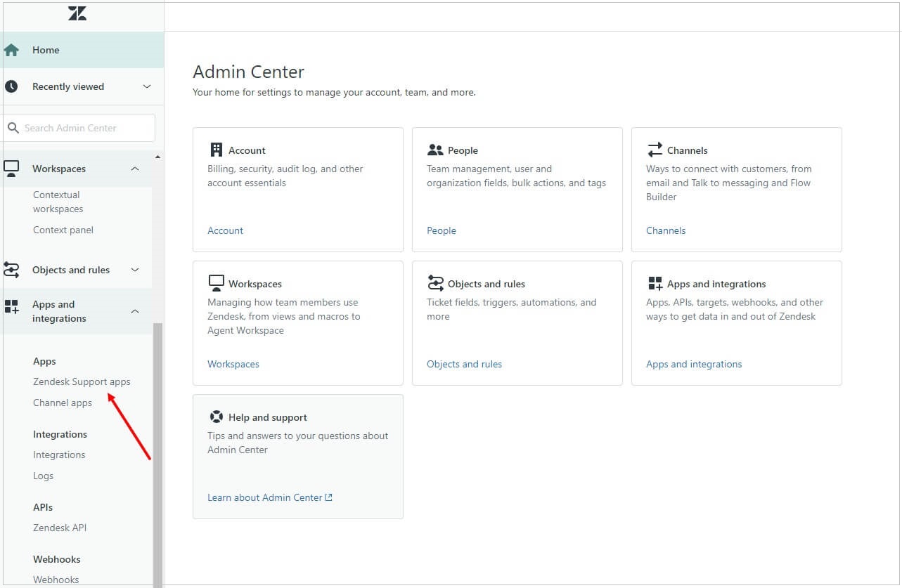Click the Webhooks section heading
The width and height of the screenshot is (902, 588).
tap(57, 559)
